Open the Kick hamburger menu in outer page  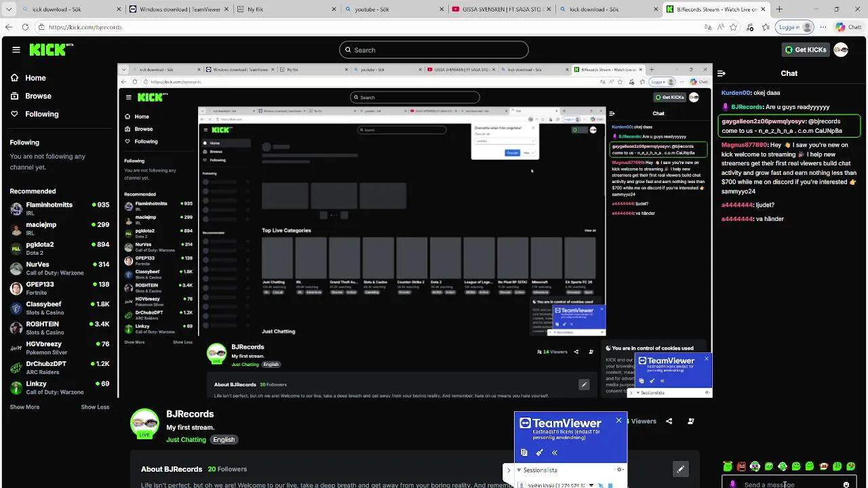tap(16, 49)
